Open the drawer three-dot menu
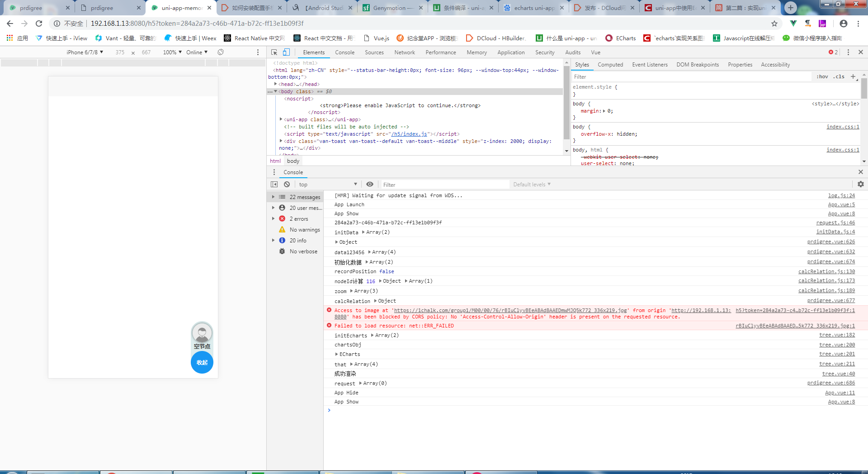Image resolution: width=868 pixels, height=474 pixels. click(x=274, y=172)
